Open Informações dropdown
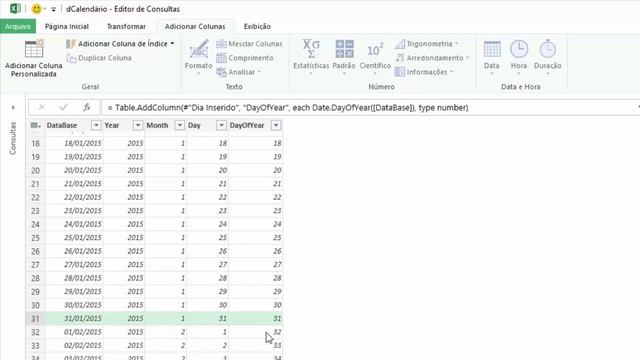The height and width of the screenshot is (360, 640). (424, 72)
